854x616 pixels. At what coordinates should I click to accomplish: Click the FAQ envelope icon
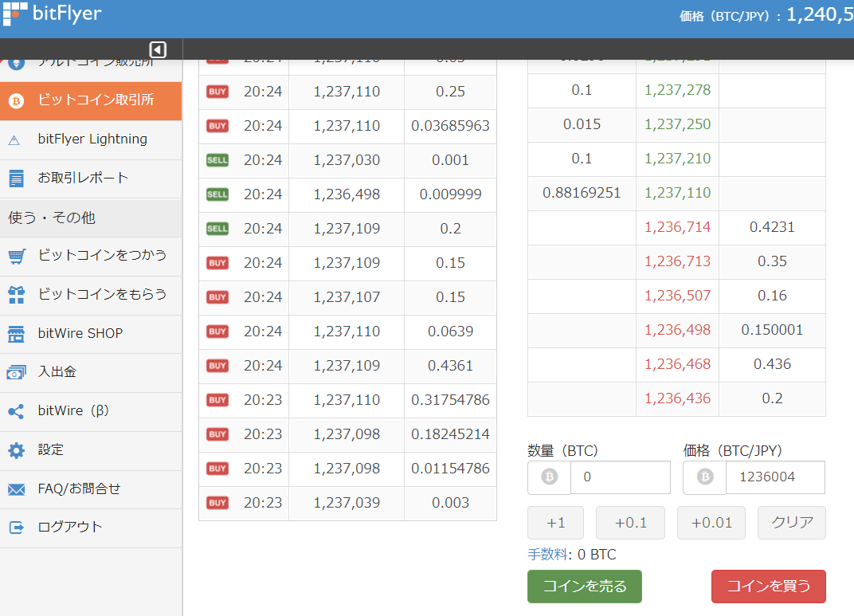click(x=17, y=489)
